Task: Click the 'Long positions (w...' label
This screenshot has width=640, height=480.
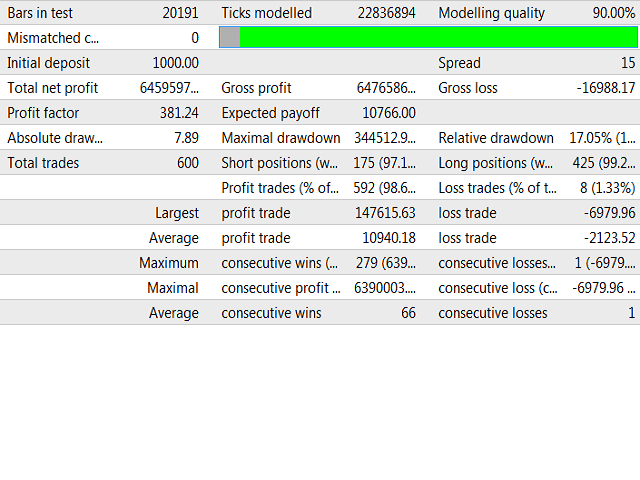Action: coord(496,164)
